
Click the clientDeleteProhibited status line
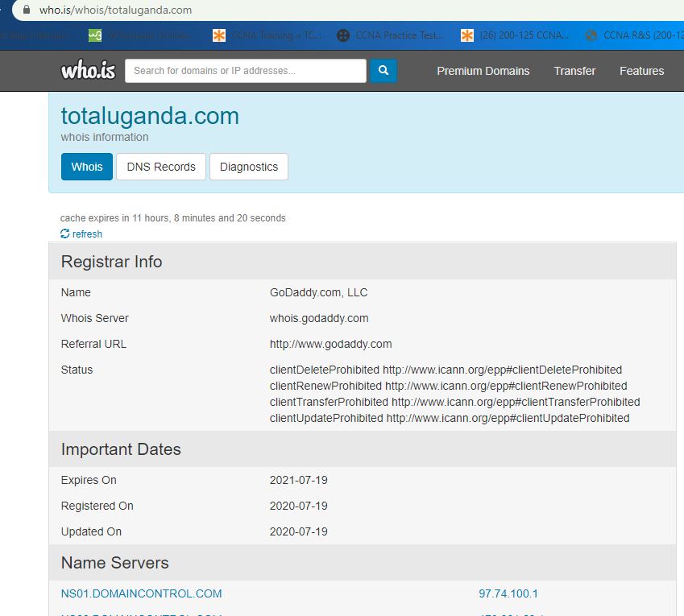(446, 370)
